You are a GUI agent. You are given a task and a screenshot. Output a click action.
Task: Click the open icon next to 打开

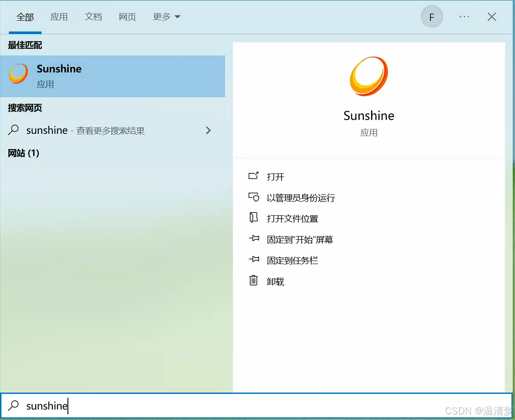pos(253,176)
